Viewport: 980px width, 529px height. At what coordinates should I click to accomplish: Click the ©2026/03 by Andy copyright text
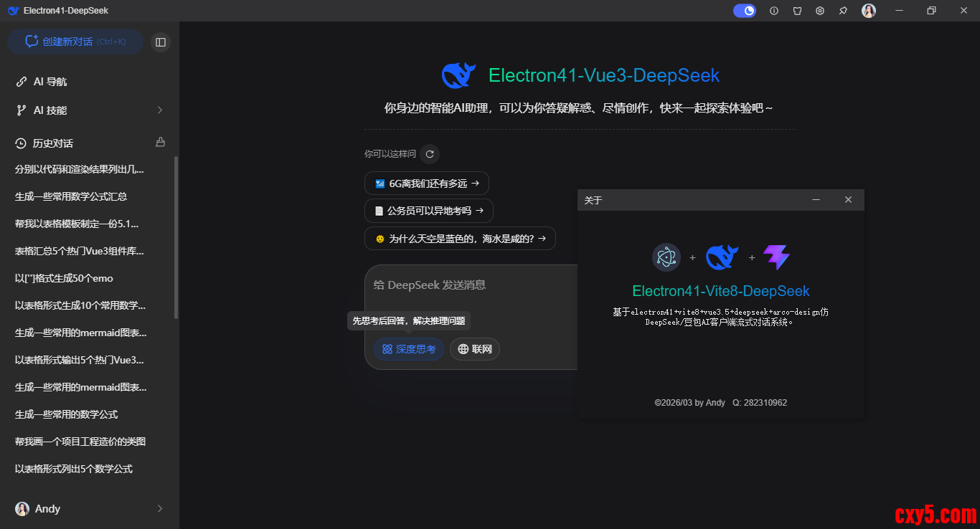690,403
